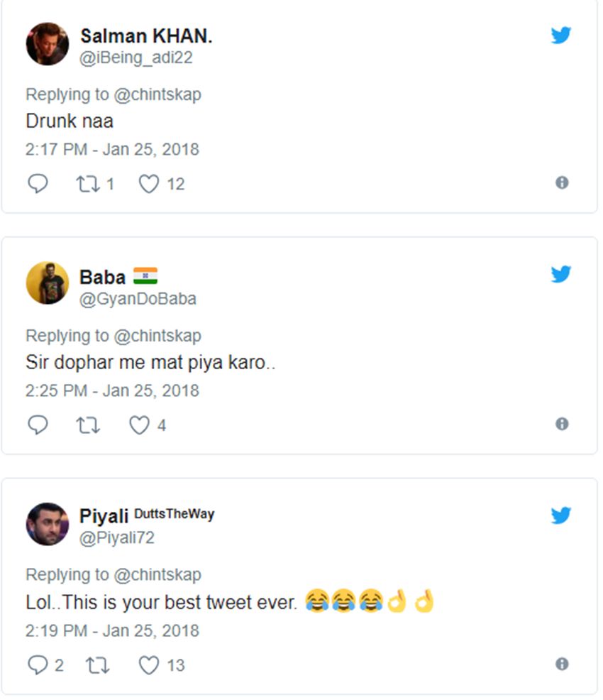Image resolution: width=603 pixels, height=700 pixels.
Task: Click reply icon on Salman KHAN tweet
Action: point(38,184)
